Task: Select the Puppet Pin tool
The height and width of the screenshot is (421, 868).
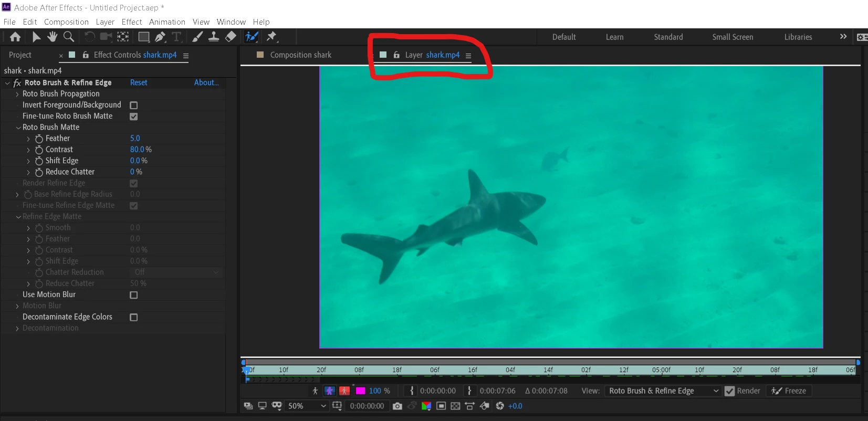Action: (x=271, y=37)
